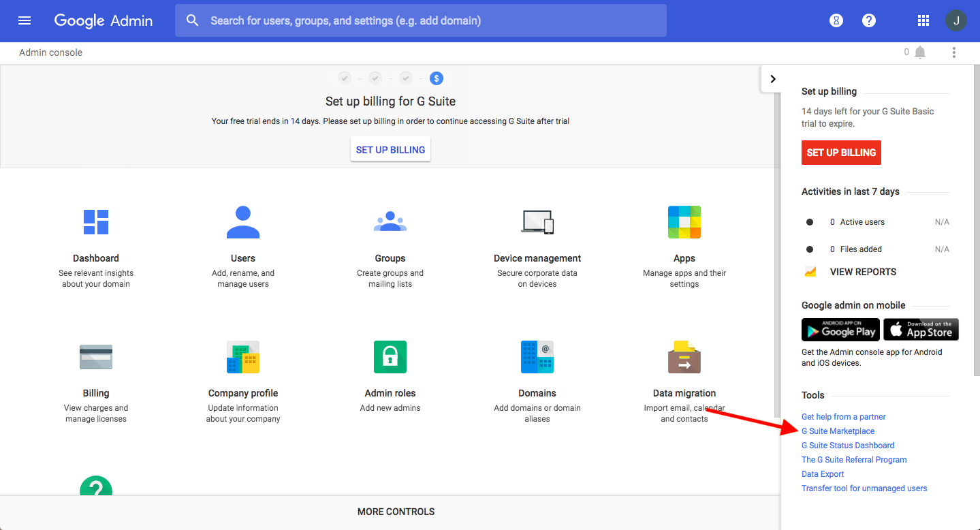Open the Domains icon

537,357
